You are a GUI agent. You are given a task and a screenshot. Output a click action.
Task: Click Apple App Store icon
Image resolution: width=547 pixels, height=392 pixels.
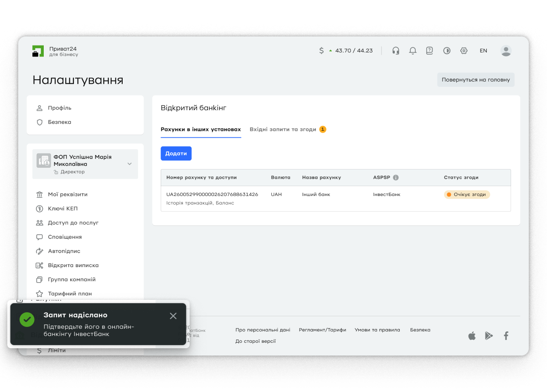[x=472, y=336]
